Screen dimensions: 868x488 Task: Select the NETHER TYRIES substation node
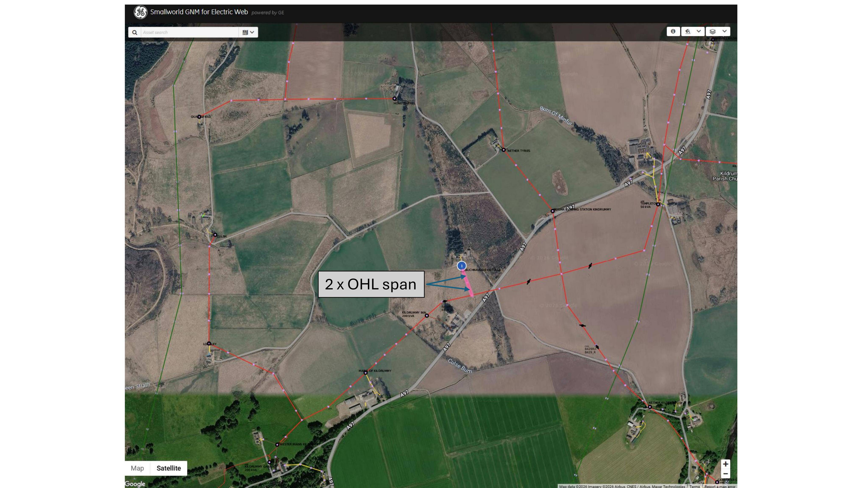coord(504,150)
